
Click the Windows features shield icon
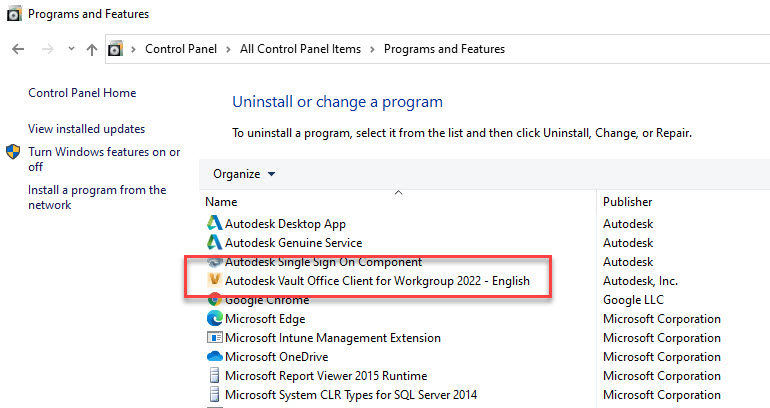coord(13,152)
